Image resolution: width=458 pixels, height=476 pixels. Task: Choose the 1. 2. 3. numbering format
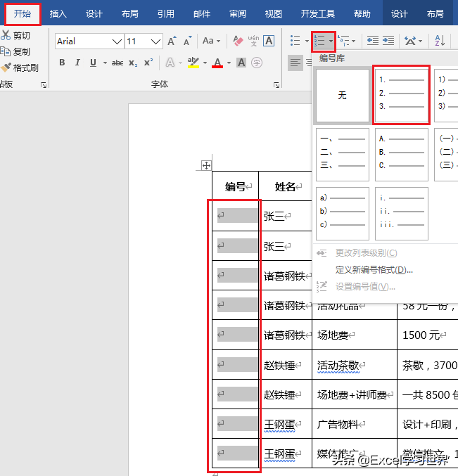(x=401, y=96)
